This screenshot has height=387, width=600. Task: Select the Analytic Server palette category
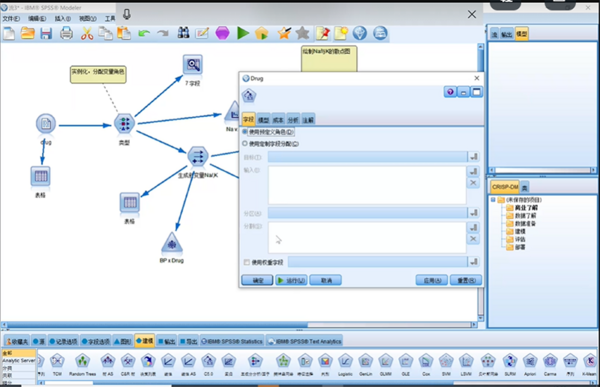19,360
